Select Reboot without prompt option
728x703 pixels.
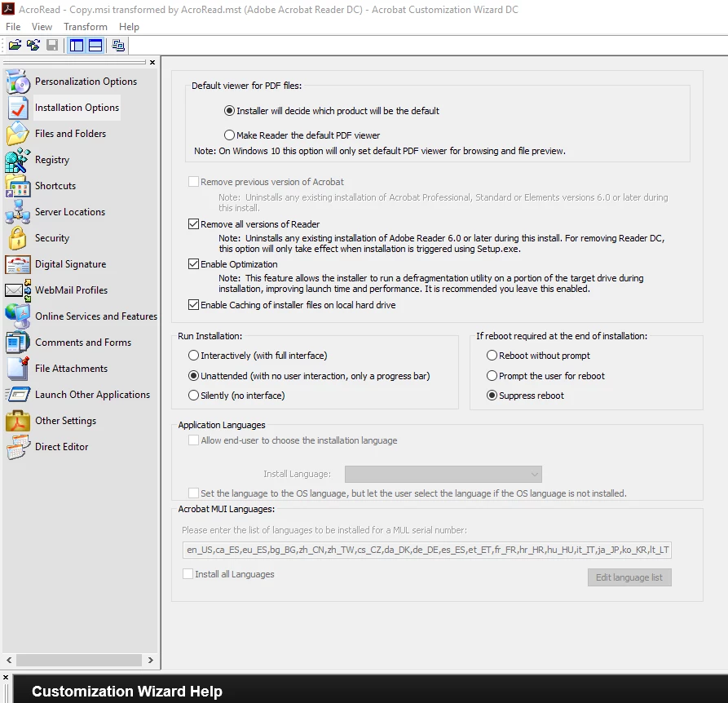pyautogui.click(x=492, y=356)
